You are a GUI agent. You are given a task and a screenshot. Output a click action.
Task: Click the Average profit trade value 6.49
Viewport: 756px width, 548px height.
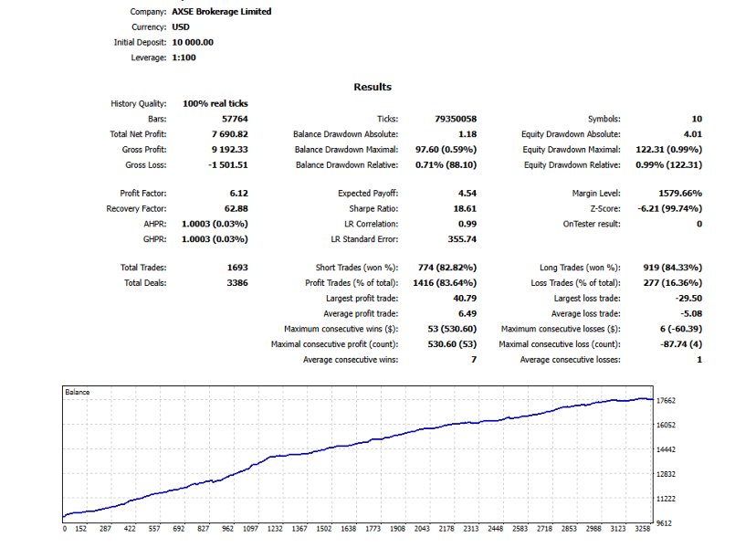click(467, 314)
